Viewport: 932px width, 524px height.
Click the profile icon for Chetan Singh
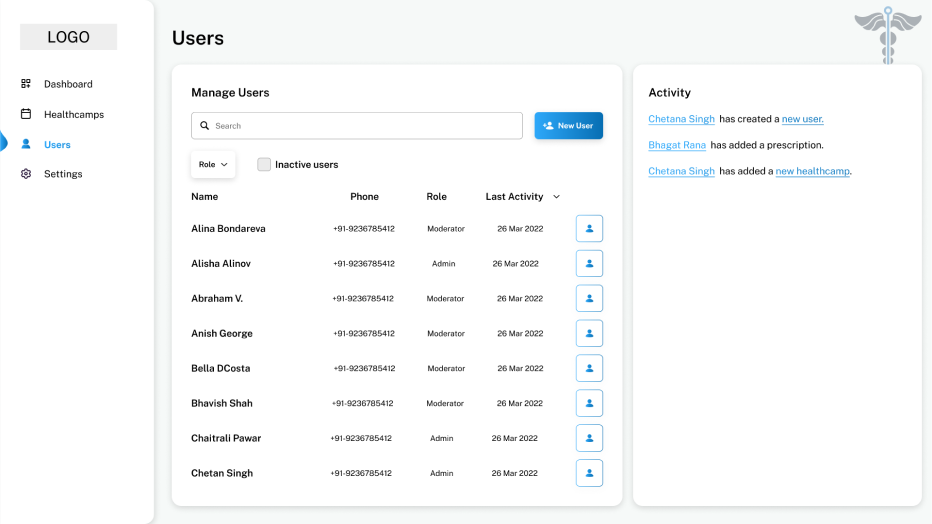pyautogui.click(x=589, y=473)
